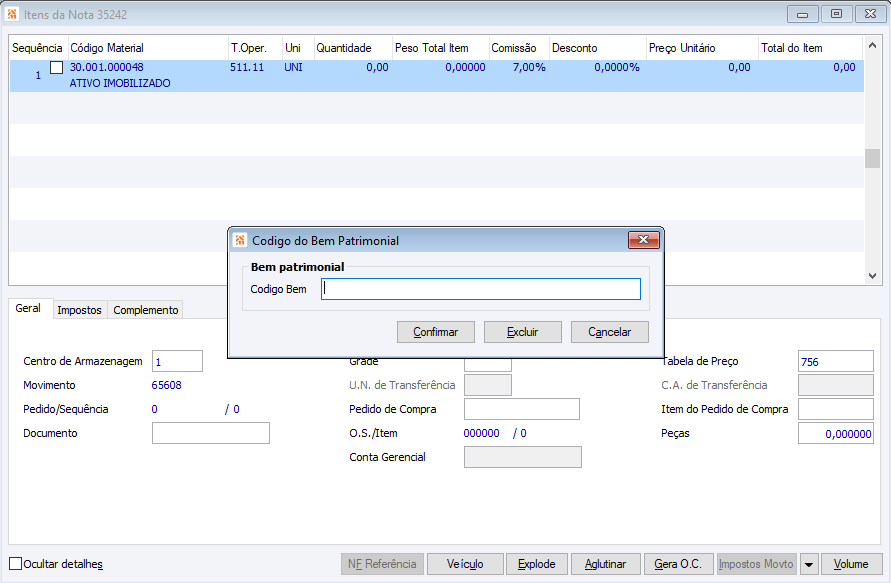Click the Pedido de Compra field
Viewport: 891px width, 583px height.
522,409
